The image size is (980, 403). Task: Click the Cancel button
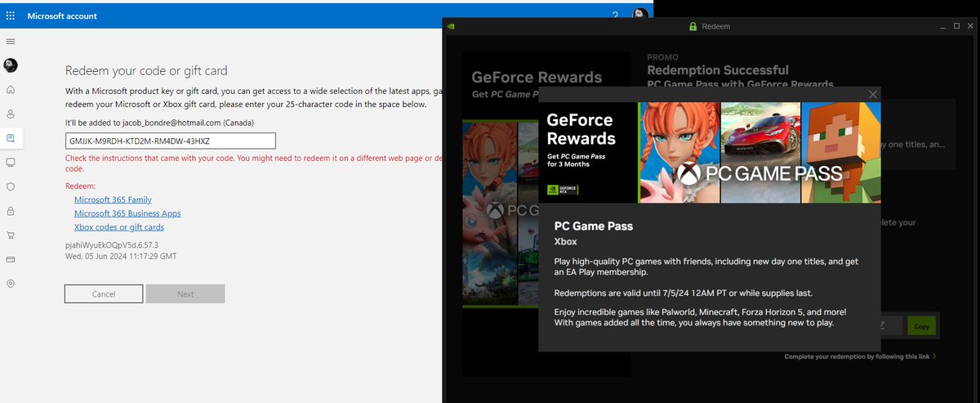click(104, 294)
